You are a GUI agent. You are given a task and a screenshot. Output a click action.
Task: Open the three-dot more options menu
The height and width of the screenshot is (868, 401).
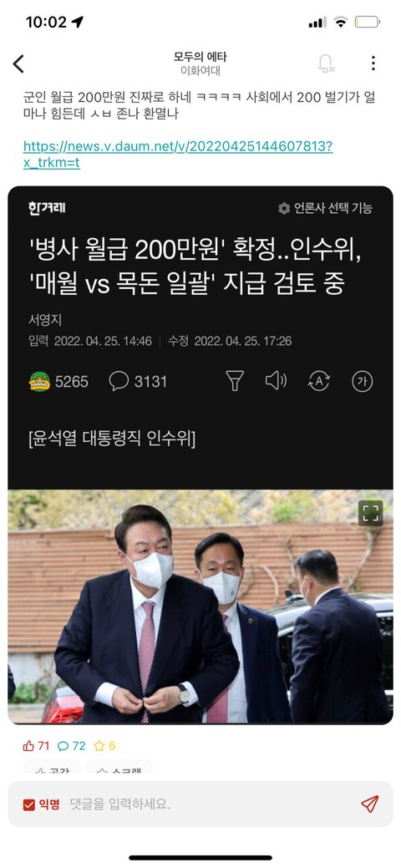[x=373, y=63]
